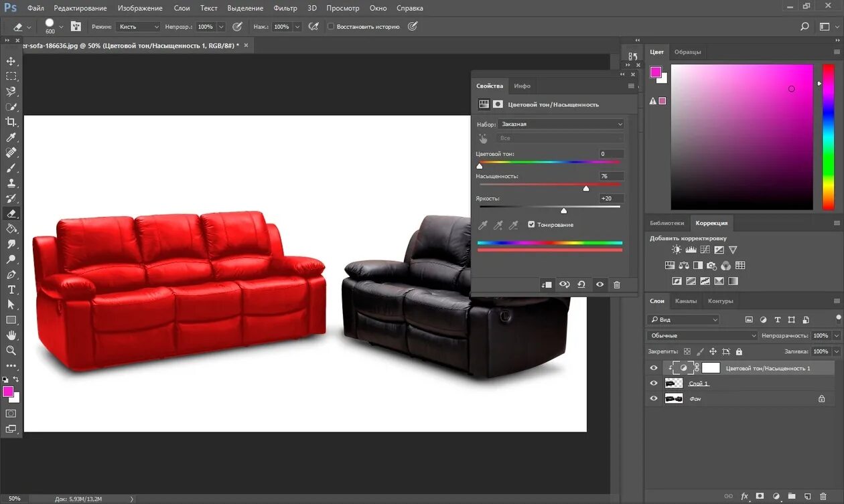This screenshot has width=844, height=504.
Task: Delete the adjustment layer via Properties trash icon
Action: 617,284
